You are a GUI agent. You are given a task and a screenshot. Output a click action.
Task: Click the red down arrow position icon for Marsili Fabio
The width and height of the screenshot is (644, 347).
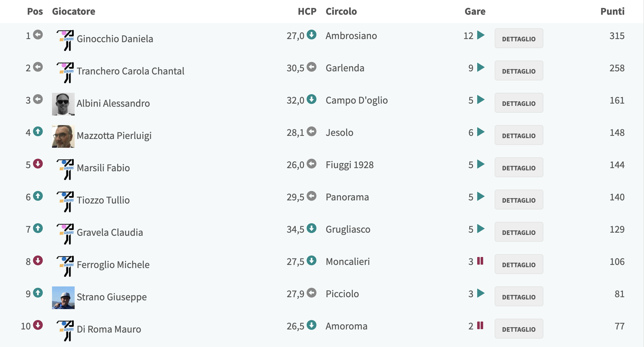coord(38,164)
